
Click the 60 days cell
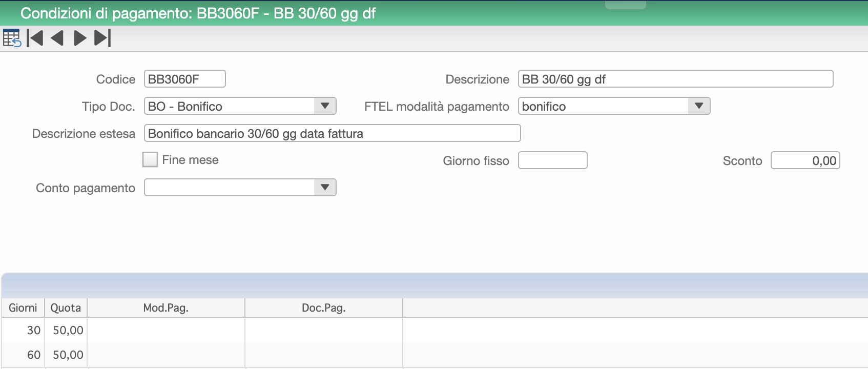[x=23, y=355]
